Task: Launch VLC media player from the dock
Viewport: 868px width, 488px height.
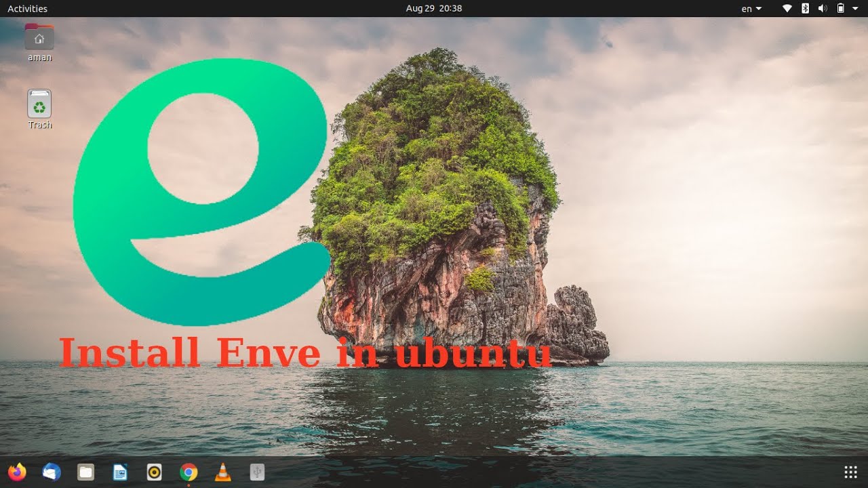Action: pyautogui.click(x=222, y=472)
